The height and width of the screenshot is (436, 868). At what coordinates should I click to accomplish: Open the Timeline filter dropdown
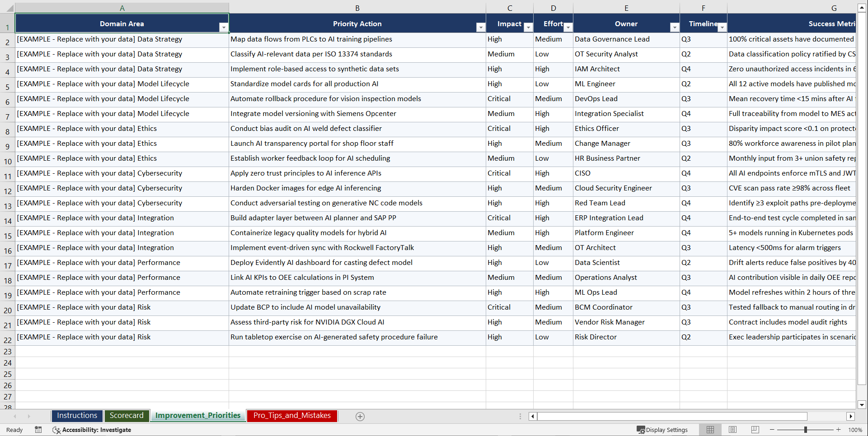coord(722,27)
